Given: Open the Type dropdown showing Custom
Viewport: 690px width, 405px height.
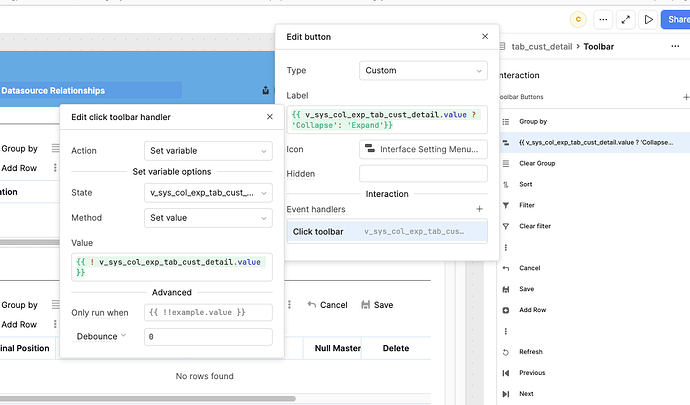Looking at the screenshot, I should [x=423, y=70].
